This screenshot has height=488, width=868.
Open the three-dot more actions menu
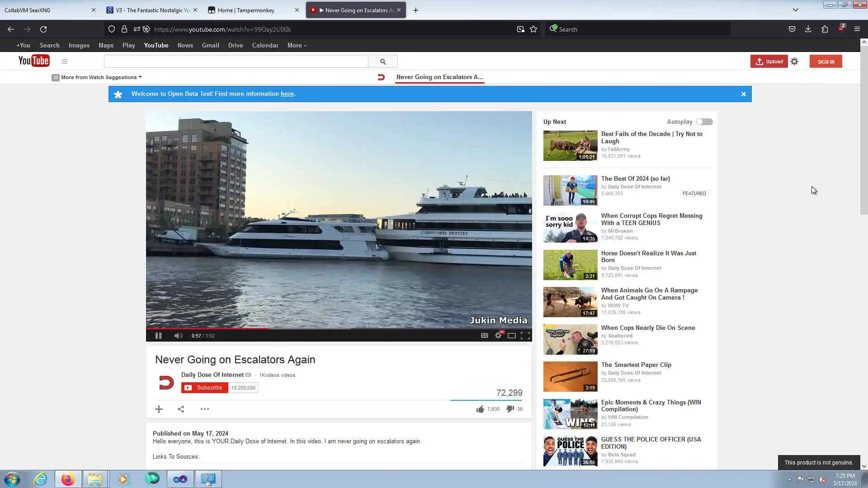tap(204, 409)
